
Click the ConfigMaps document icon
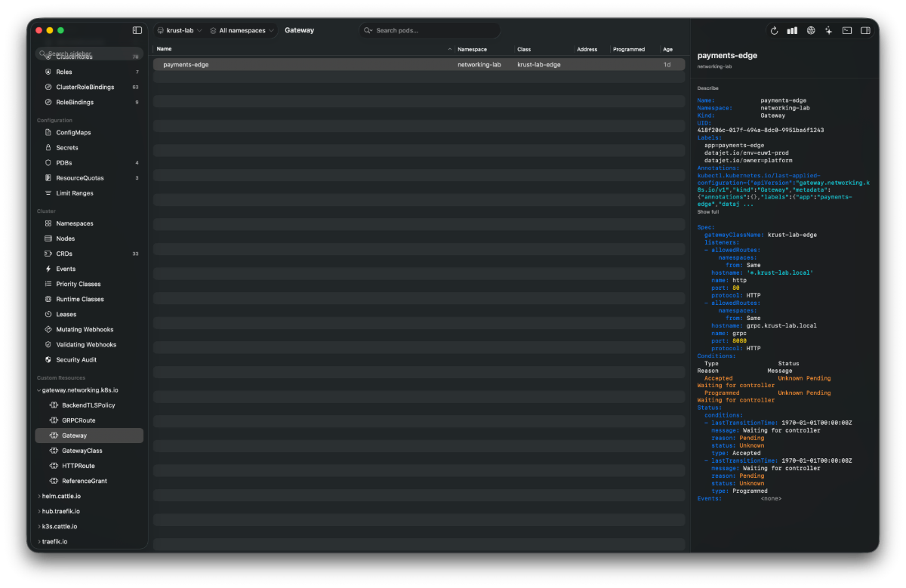coord(48,133)
